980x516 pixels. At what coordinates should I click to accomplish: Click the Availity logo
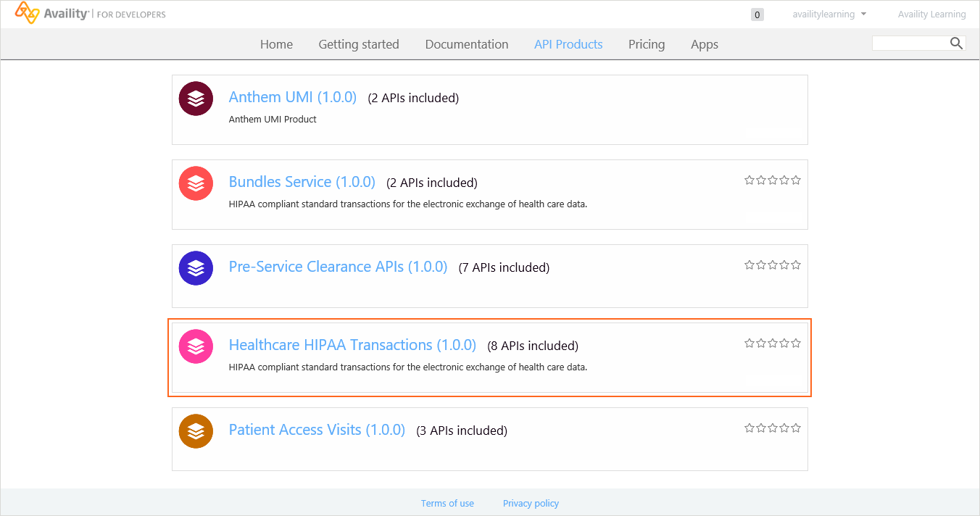91,13
